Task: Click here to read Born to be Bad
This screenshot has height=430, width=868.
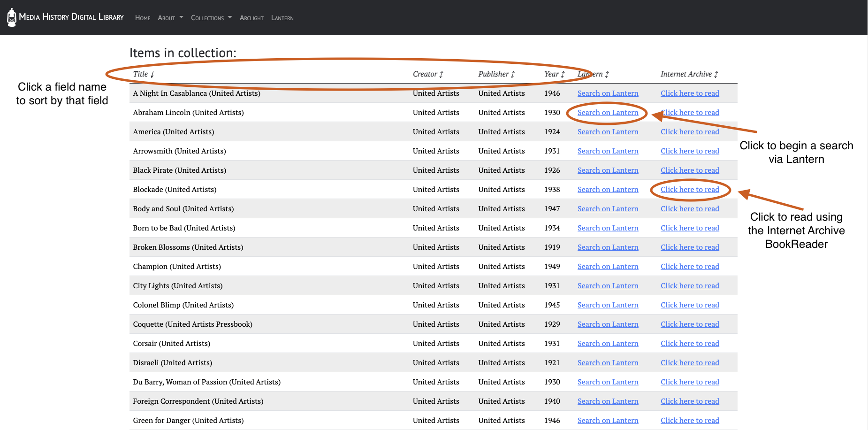Action: pos(690,228)
